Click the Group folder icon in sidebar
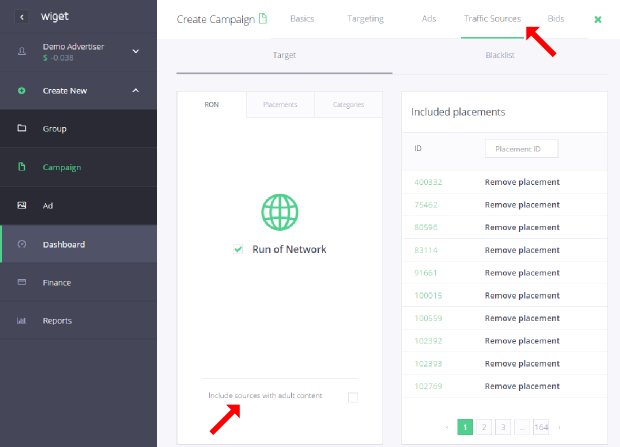This screenshot has width=620, height=447. [22, 129]
